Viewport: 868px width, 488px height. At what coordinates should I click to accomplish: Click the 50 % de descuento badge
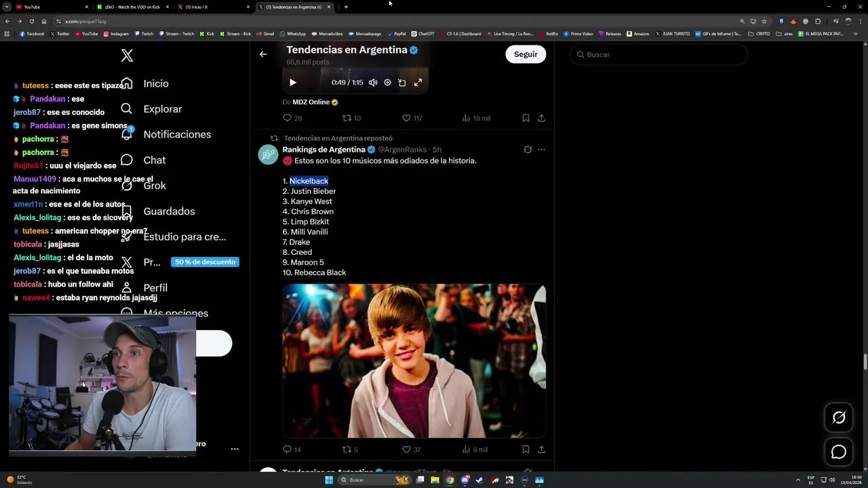(205, 262)
